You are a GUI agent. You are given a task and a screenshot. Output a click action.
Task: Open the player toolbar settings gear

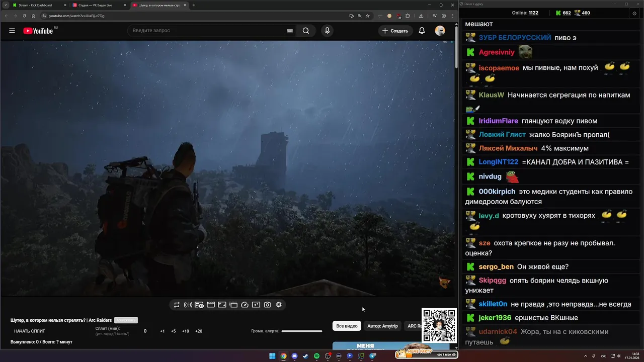click(279, 305)
